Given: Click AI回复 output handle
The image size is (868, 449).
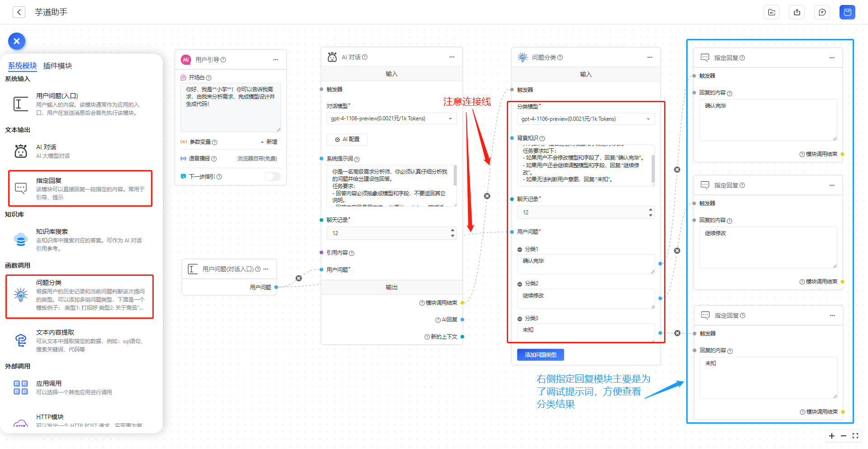Looking at the screenshot, I should click(462, 320).
